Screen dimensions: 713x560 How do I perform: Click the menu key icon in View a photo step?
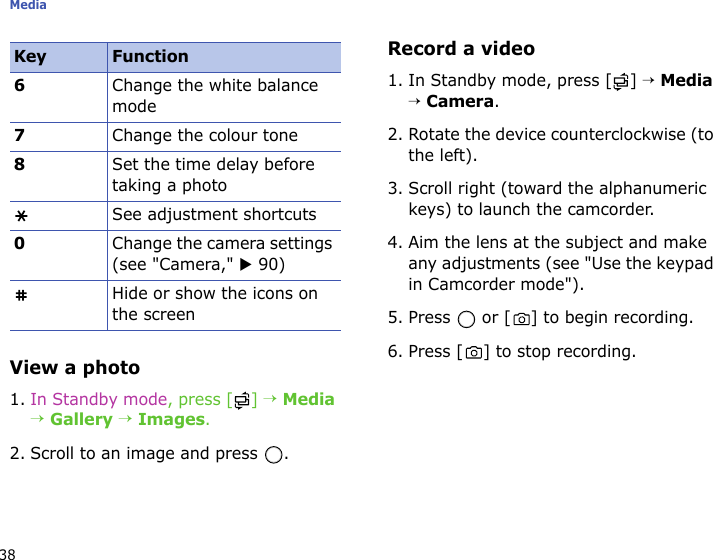(x=241, y=400)
